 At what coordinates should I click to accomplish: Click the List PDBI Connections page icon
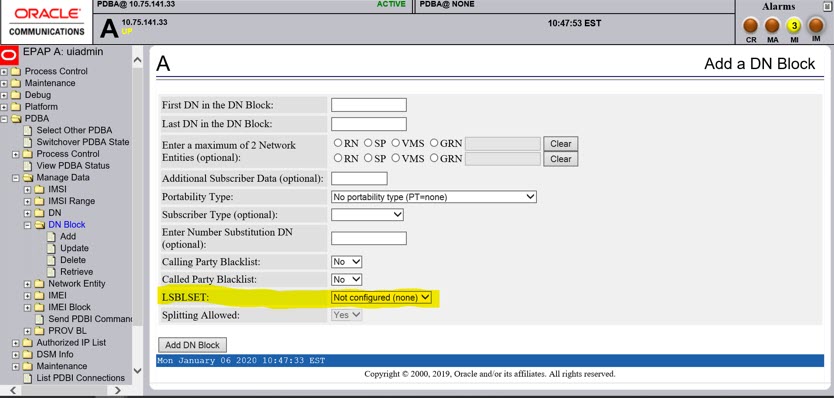(x=28, y=378)
